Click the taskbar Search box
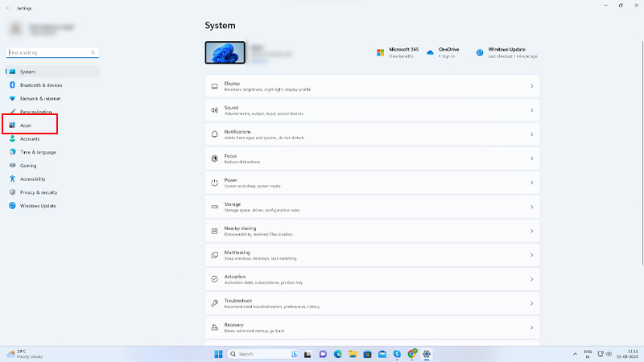 coord(263,354)
